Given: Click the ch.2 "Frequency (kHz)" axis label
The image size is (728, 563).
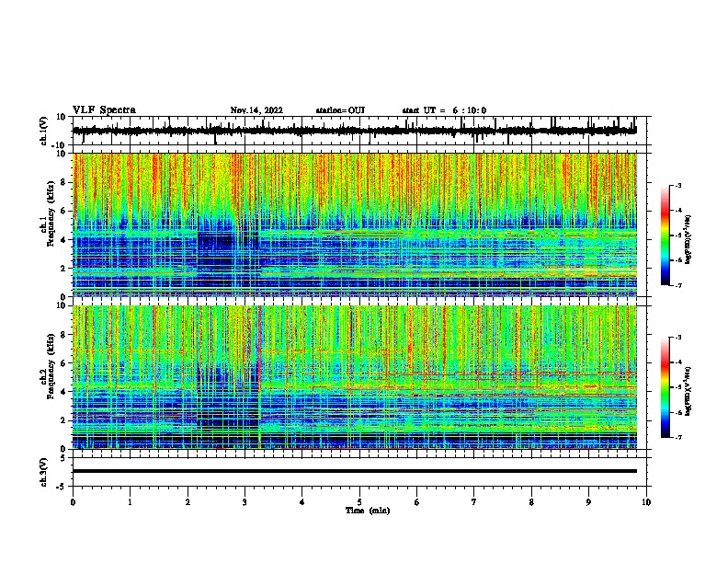Looking at the screenshot, I should click(51, 366).
